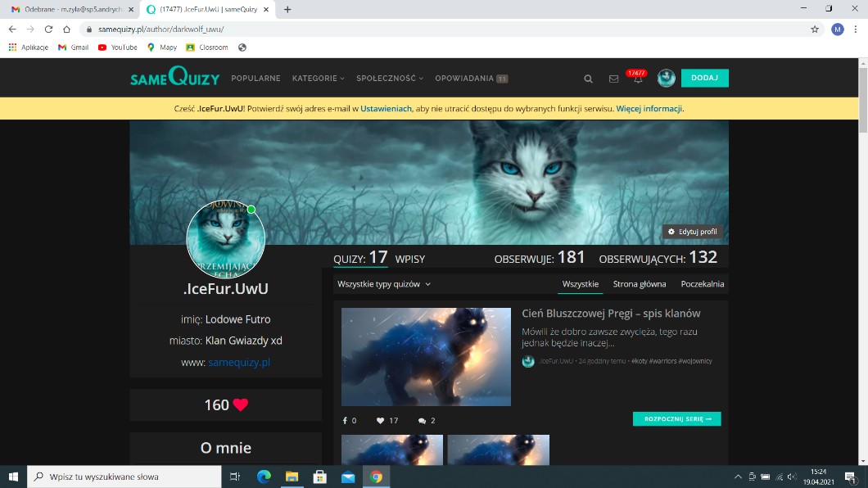This screenshot has width=868, height=488.
Task: Open the Wpisy section tab
Action: point(409,259)
